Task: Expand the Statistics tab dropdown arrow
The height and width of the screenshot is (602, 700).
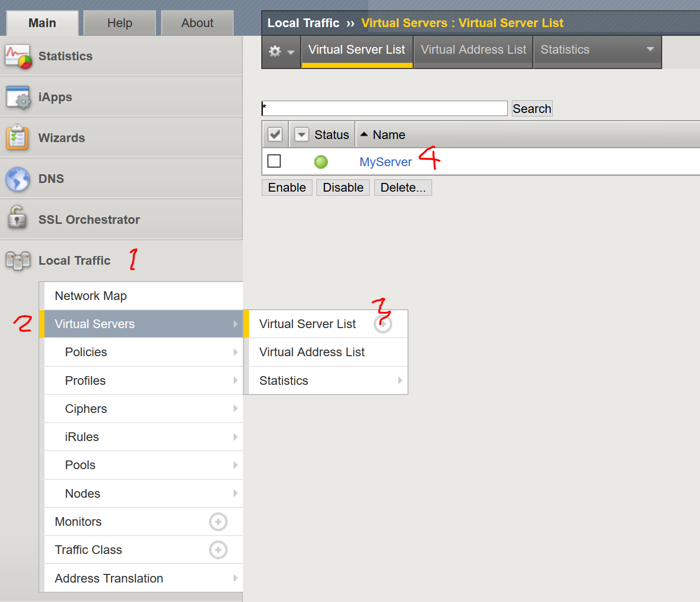Action: pyautogui.click(x=650, y=50)
